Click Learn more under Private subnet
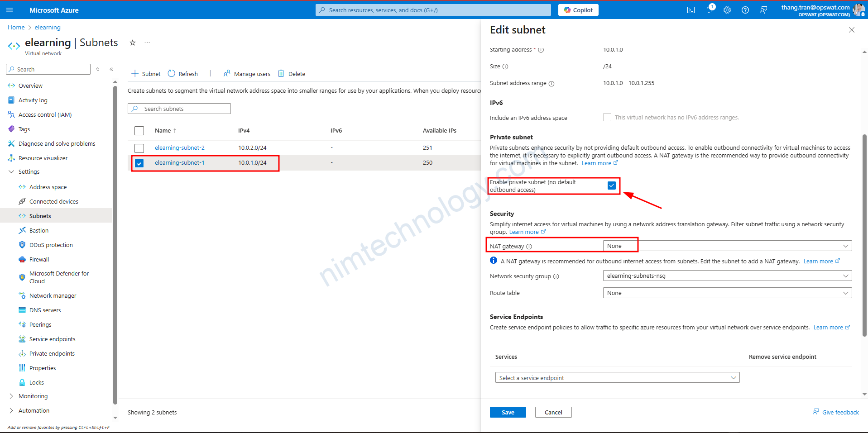Screen dimensions: 868x433 click(599, 163)
